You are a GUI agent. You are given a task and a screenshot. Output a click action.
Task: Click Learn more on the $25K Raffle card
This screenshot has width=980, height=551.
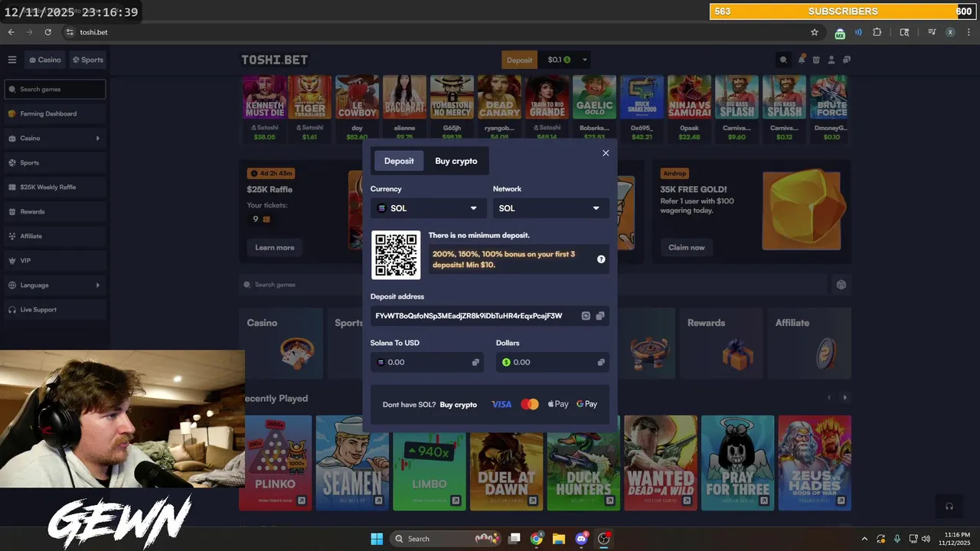(x=275, y=247)
